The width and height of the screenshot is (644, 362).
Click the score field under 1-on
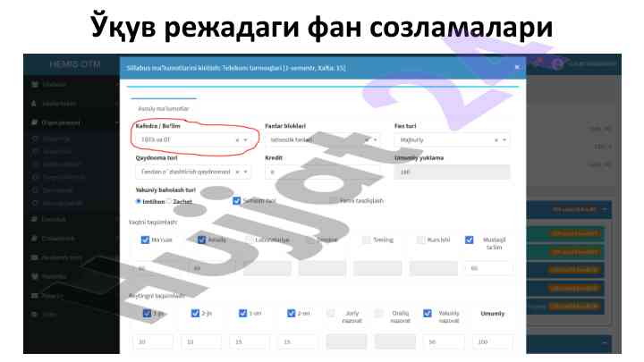pos(250,341)
